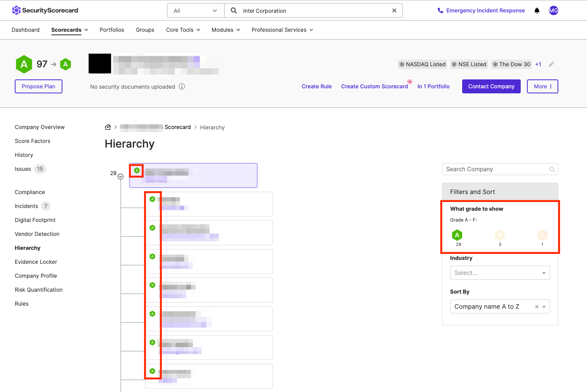Click the Emergency Incident Response phone icon

(x=440, y=10)
